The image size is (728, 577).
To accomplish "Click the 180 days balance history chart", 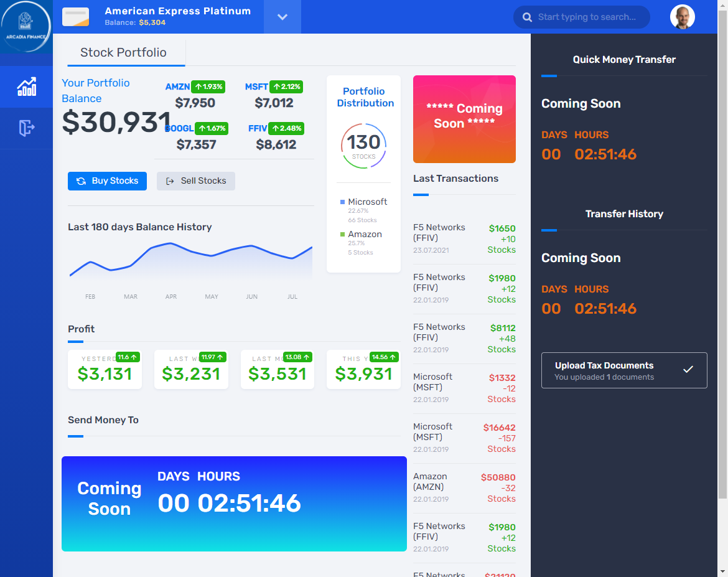I will [190, 263].
